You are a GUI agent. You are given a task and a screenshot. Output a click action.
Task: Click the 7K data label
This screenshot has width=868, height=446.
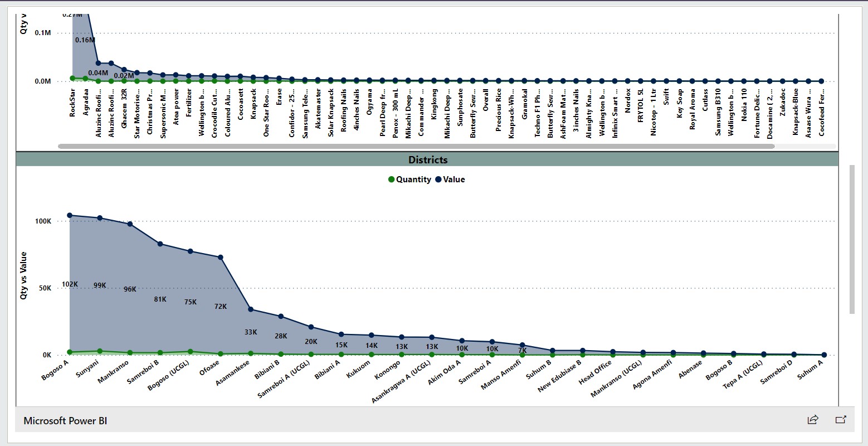[x=523, y=351]
